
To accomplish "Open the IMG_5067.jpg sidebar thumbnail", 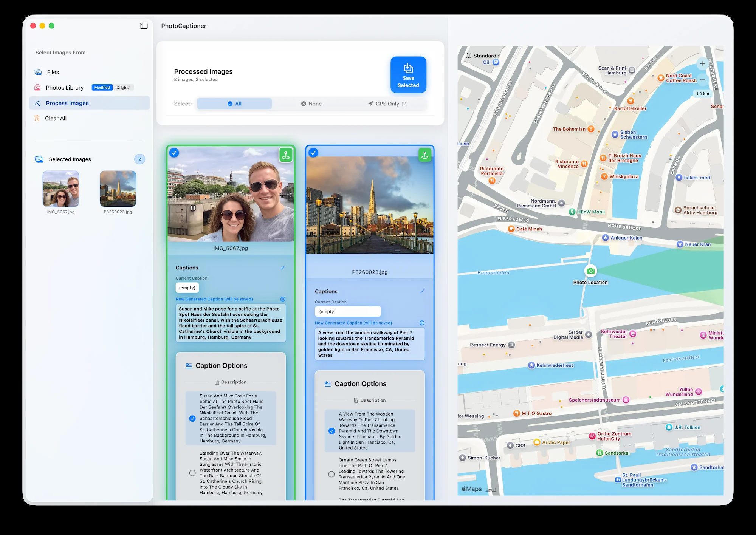I will pos(61,189).
